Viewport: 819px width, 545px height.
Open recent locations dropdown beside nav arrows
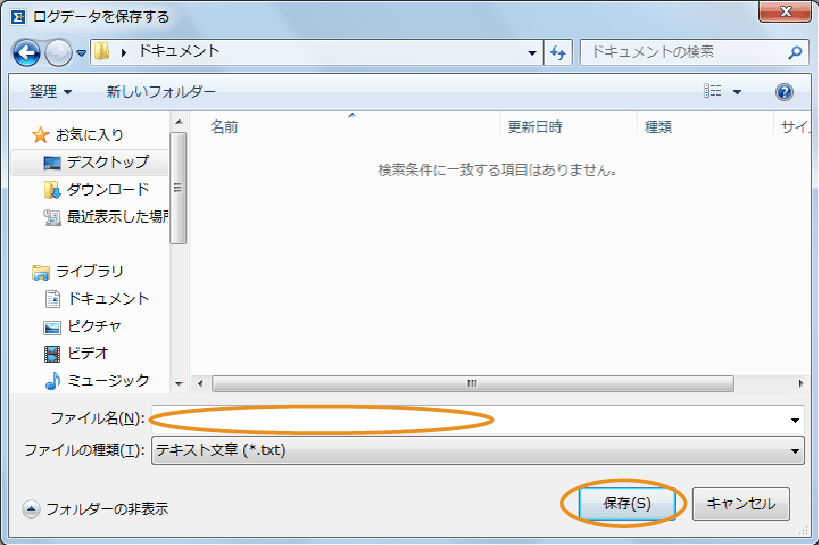[x=81, y=53]
